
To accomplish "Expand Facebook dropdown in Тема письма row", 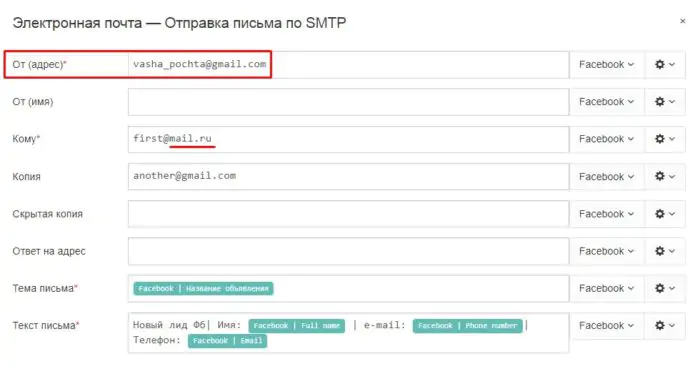I will click(x=607, y=288).
